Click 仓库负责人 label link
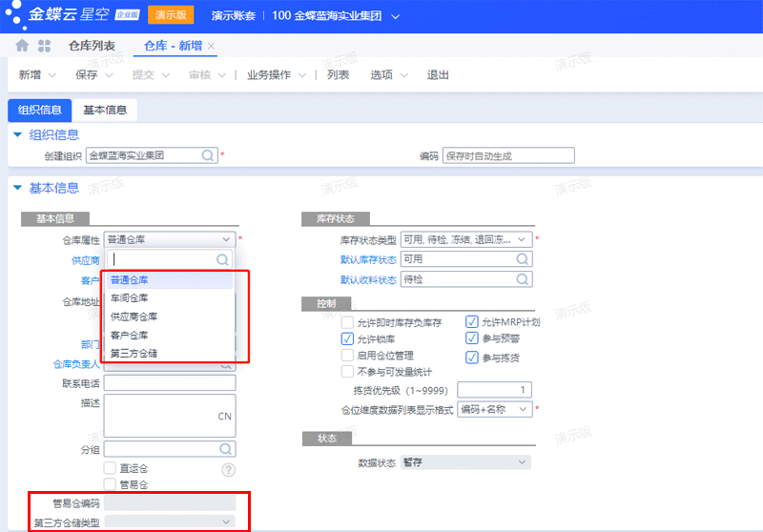This screenshot has height=532, width=763. (76, 364)
